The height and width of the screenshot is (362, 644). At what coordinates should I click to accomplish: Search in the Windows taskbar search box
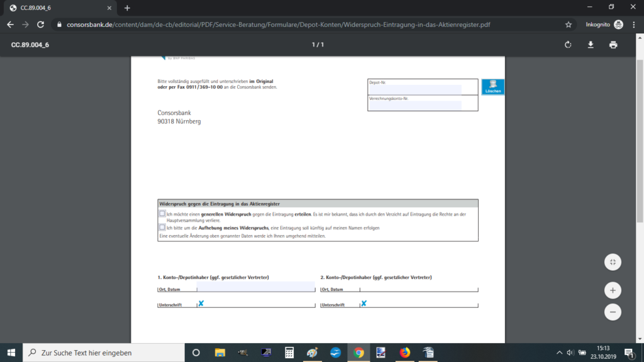tap(104, 353)
